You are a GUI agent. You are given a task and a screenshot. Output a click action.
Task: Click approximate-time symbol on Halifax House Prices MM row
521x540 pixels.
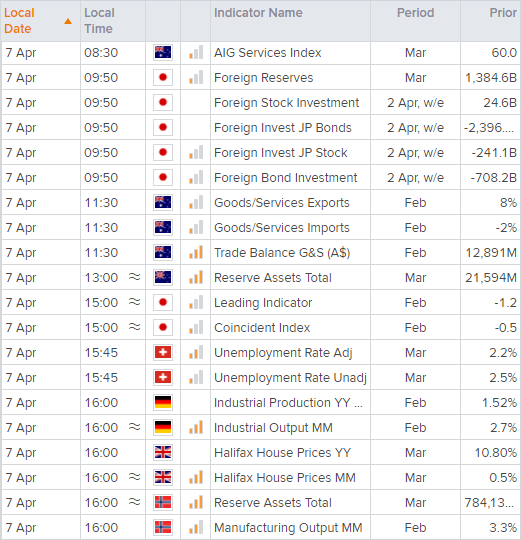coord(135,477)
